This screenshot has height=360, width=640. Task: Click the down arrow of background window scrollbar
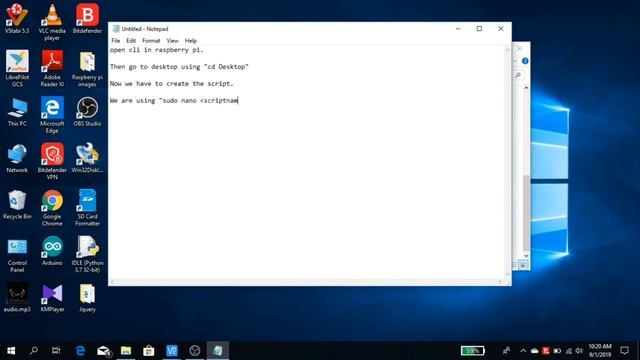(526, 256)
